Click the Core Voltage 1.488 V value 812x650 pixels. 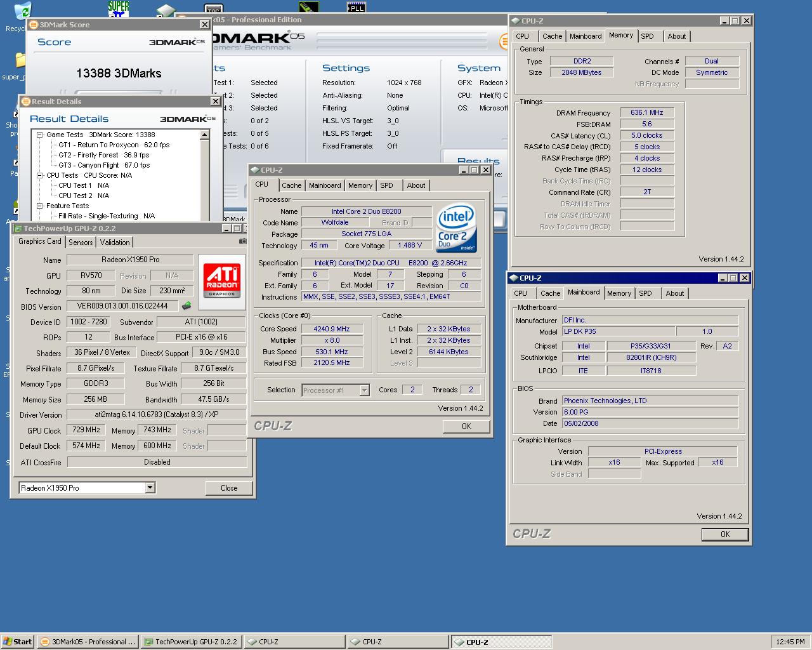point(410,245)
